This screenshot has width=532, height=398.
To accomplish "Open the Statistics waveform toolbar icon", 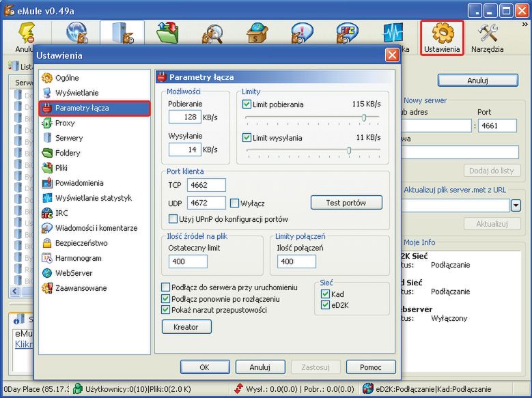I will (393, 33).
